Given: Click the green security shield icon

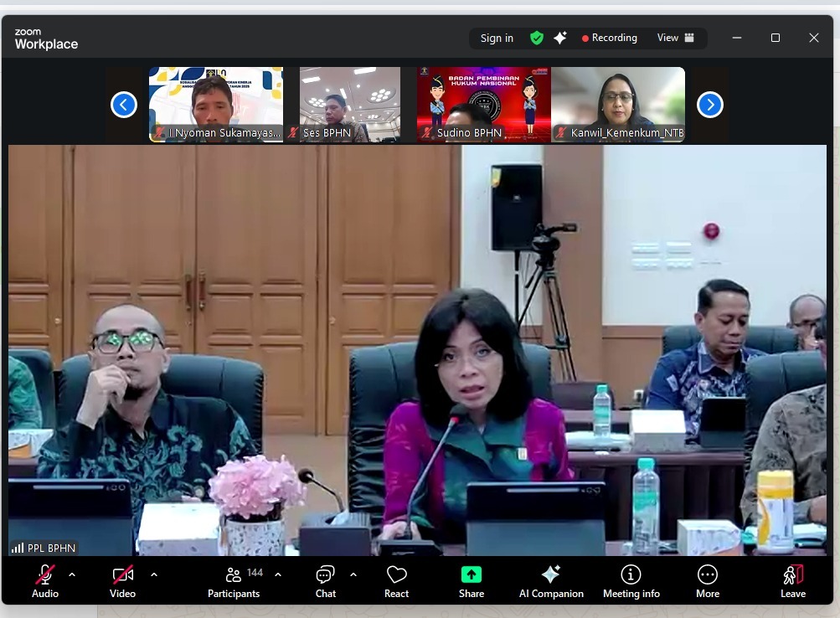Looking at the screenshot, I should tap(536, 38).
